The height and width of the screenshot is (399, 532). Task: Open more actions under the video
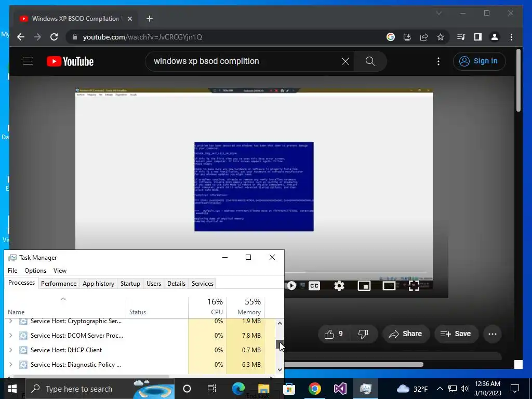coord(493,334)
